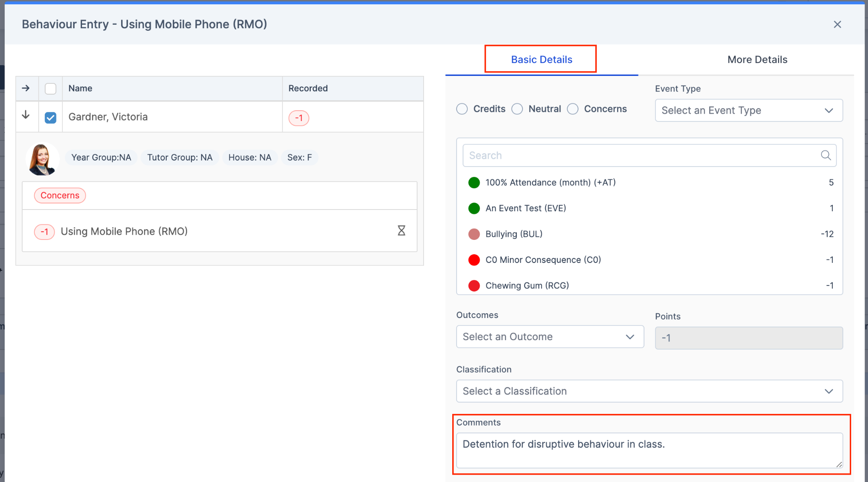This screenshot has height=482, width=868.
Task: Close the Behaviour Entry dialog
Action: tap(837, 24)
